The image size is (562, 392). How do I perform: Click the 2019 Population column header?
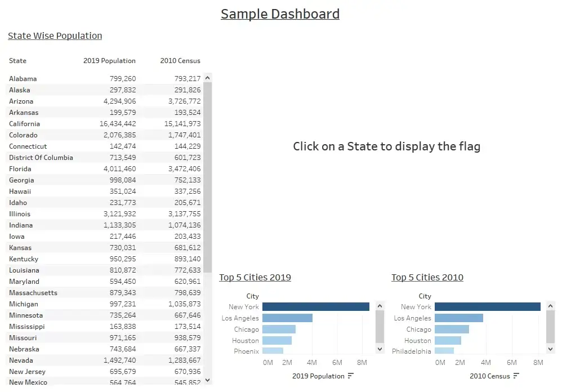pos(109,61)
